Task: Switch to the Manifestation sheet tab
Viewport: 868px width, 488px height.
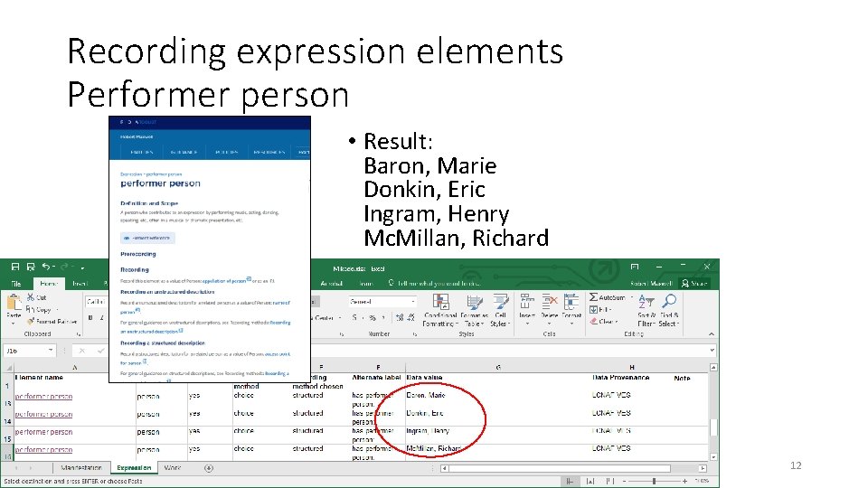Action: 81,468
